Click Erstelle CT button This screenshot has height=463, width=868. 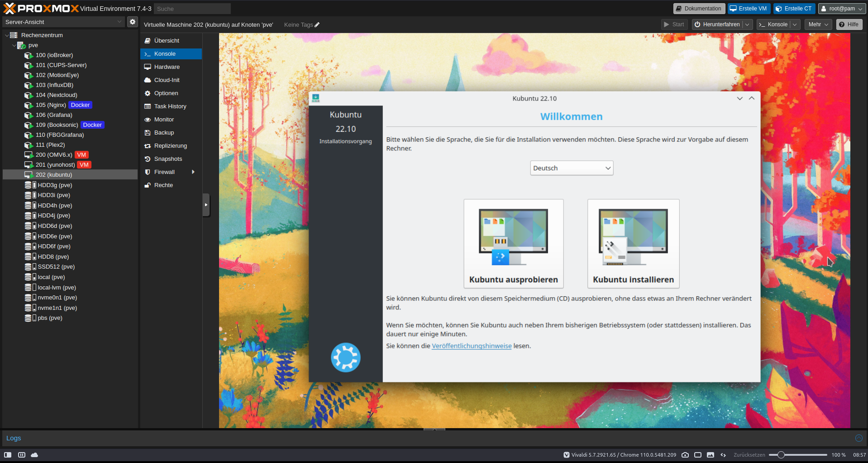click(794, 9)
